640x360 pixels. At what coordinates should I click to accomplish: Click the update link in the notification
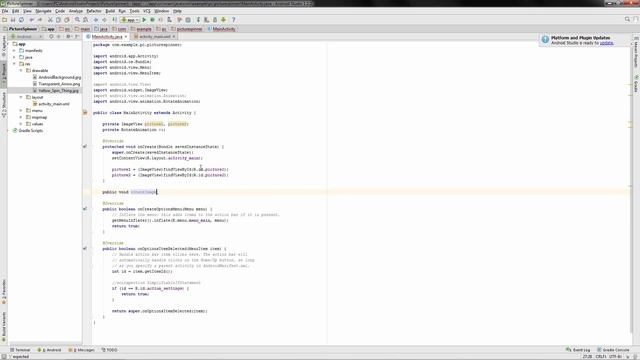(607, 43)
